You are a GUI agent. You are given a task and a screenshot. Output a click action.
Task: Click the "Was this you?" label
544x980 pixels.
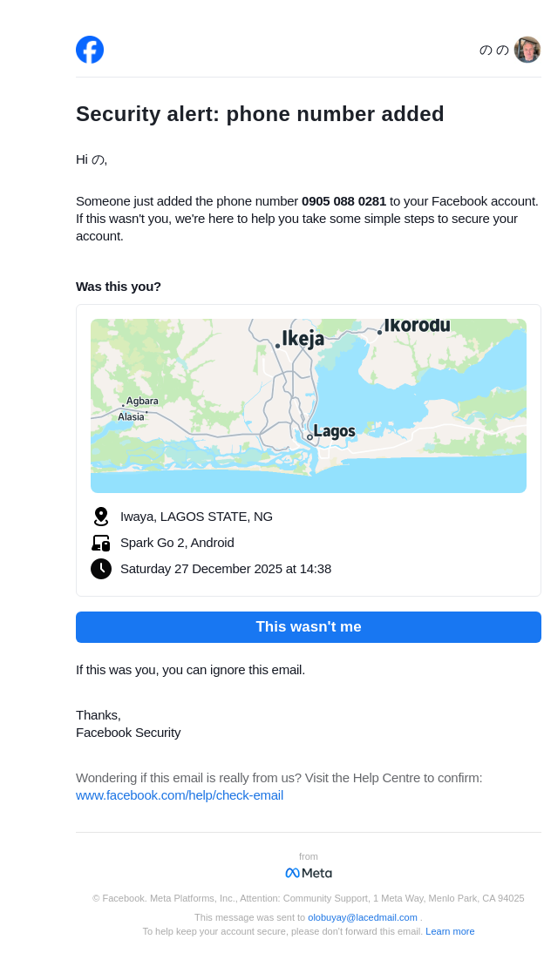(119, 287)
